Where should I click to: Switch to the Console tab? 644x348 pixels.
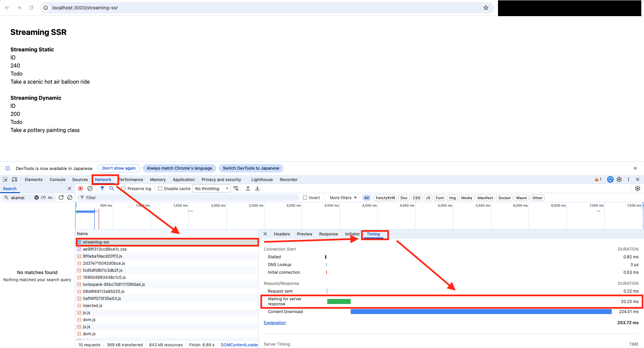point(57,179)
